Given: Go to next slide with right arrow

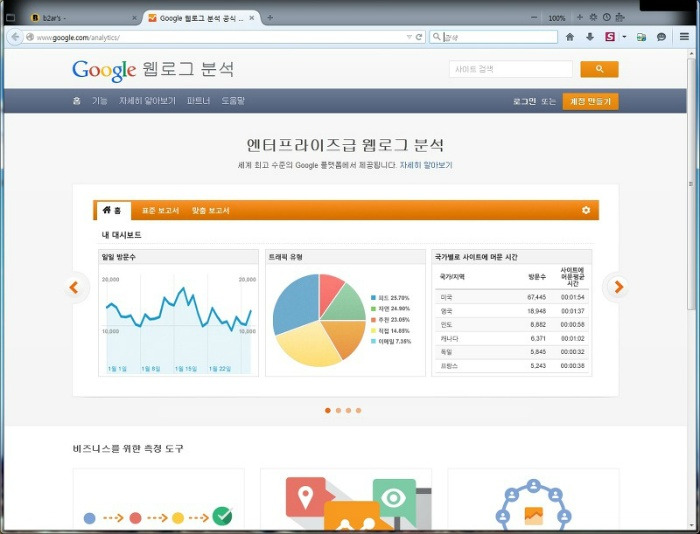Looking at the screenshot, I should [x=618, y=287].
